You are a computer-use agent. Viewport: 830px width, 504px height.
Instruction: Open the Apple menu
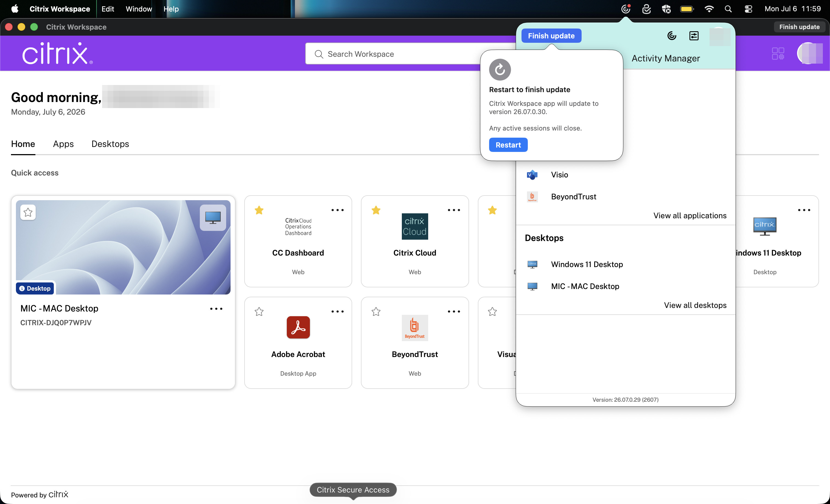coord(15,9)
